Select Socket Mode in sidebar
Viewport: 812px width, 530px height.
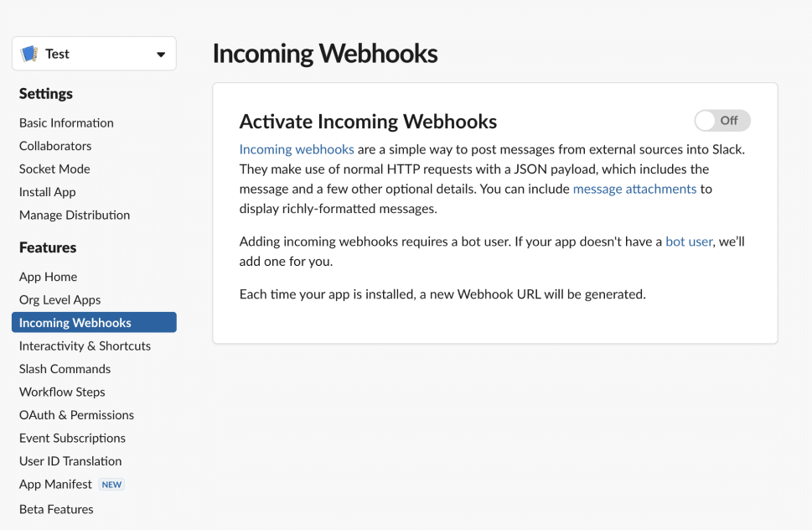click(x=54, y=169)
